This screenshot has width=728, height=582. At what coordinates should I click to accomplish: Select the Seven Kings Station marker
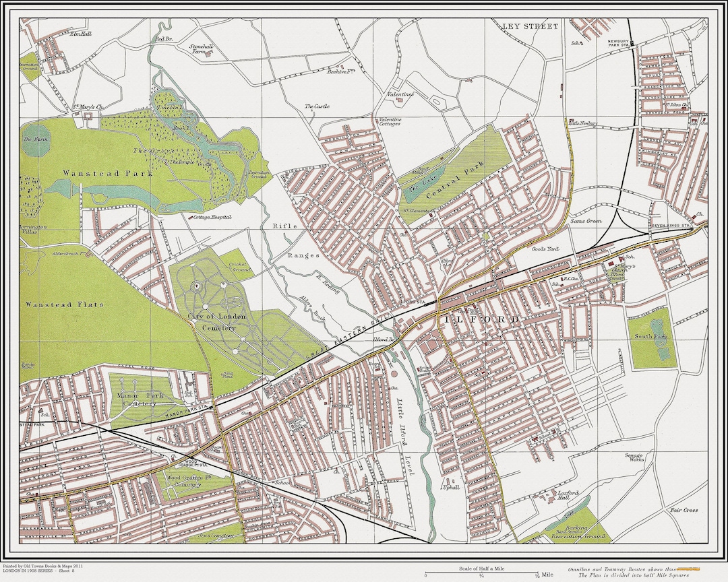click(692, 228)
